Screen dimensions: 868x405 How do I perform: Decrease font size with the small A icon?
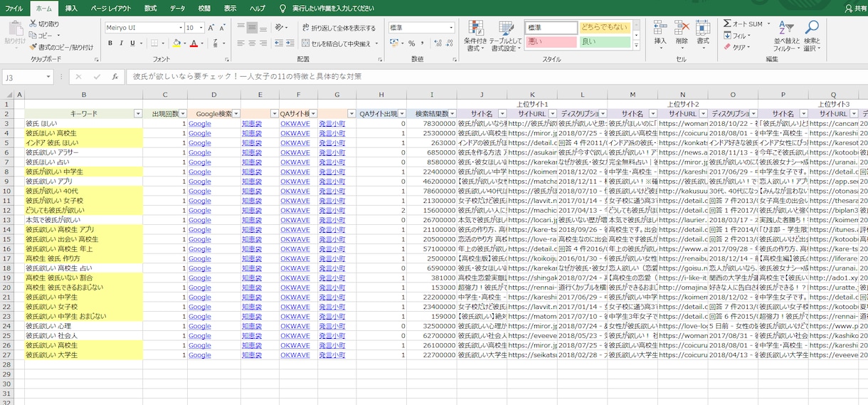click(x=223, y=28)
